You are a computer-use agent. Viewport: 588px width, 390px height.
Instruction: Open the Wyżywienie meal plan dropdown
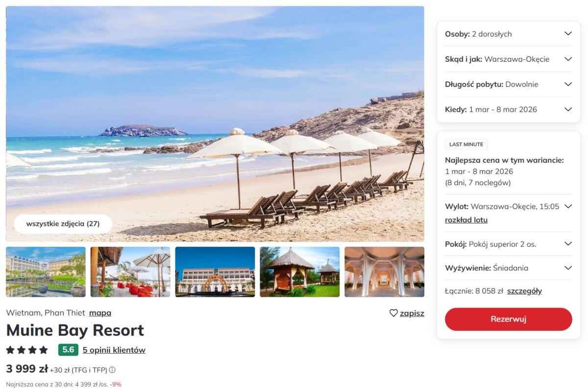click(x=508, y=268)
